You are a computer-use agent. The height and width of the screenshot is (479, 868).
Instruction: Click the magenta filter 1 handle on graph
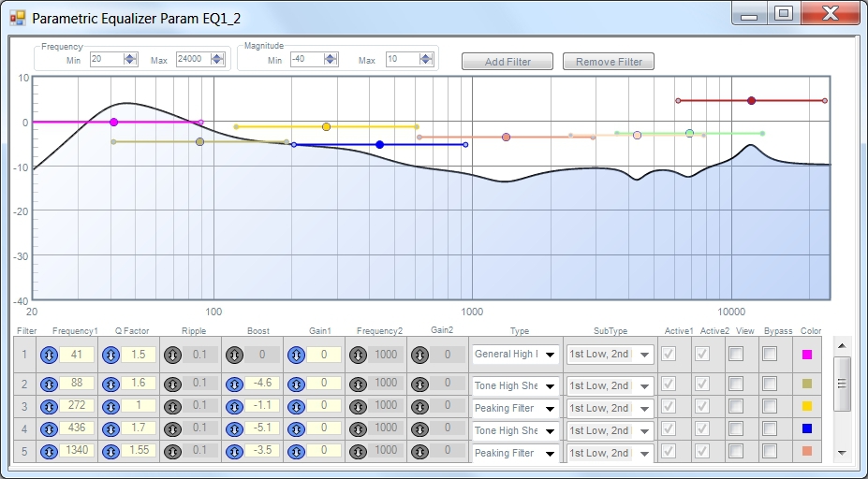coord(113,123)
